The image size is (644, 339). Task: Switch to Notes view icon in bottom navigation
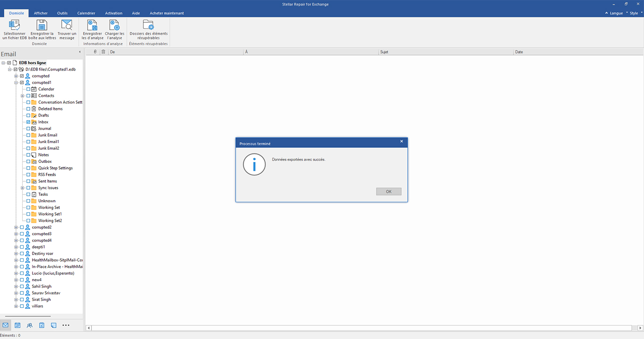[54, 325]
